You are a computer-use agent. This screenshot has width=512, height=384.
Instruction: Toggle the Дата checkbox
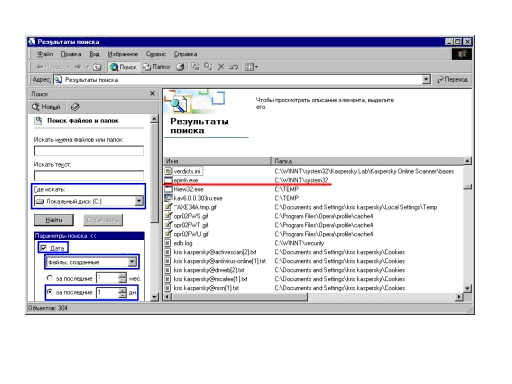pos(43,248)
